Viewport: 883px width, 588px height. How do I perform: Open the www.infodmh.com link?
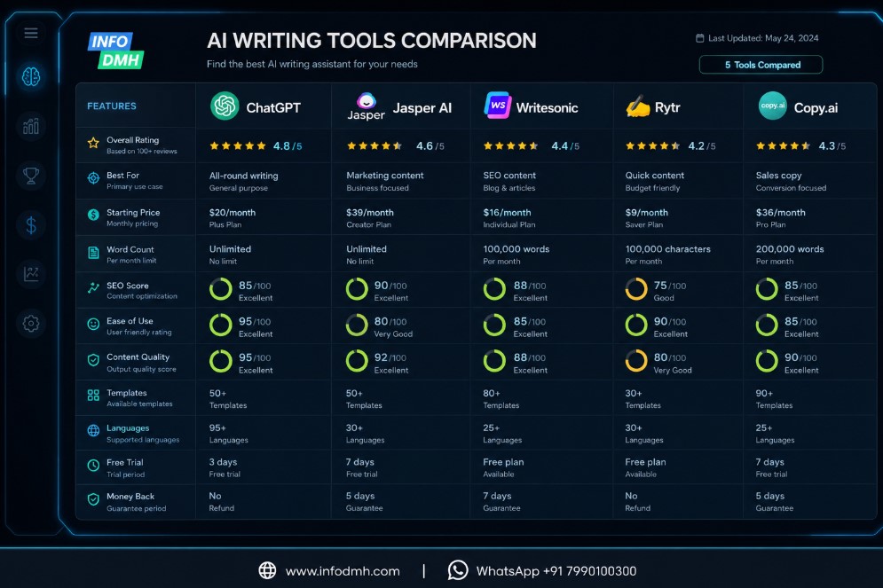[343, 571]
